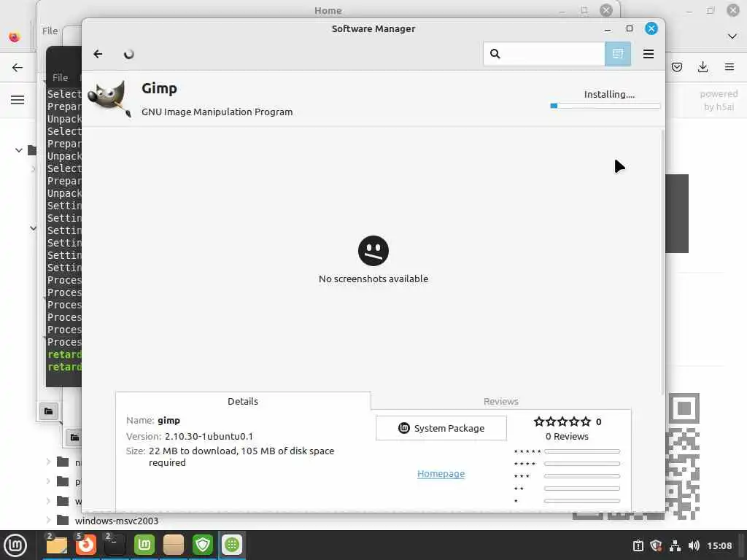This screenshot has width=747, height=560.
Task: Click the one-star ratings bar
Action: coord(581,501)
